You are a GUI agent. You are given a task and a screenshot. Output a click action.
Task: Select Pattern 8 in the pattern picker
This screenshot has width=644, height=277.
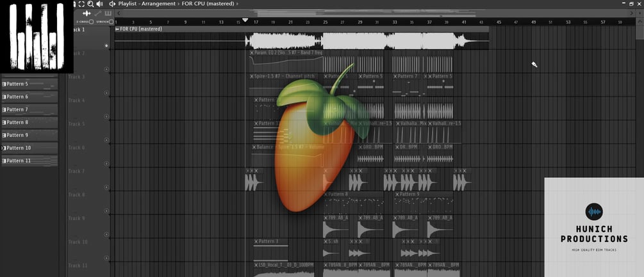tap(29, 122)
